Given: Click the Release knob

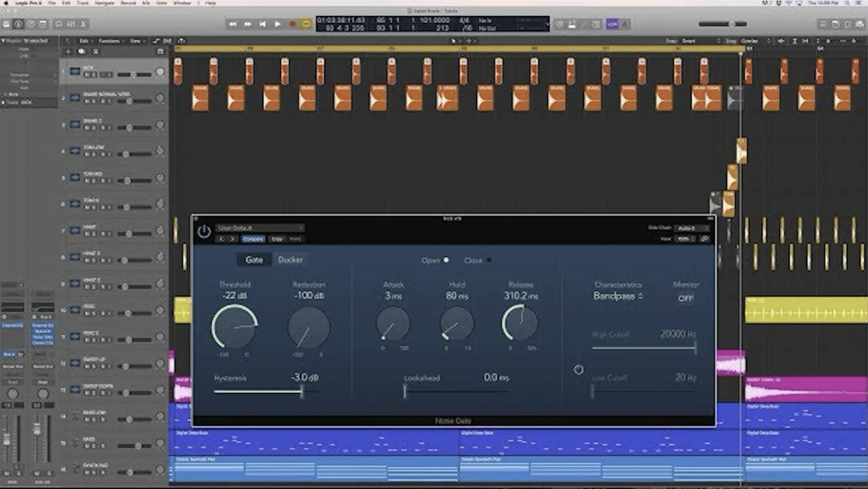Looking at the screenshot, I should [520, 323].
